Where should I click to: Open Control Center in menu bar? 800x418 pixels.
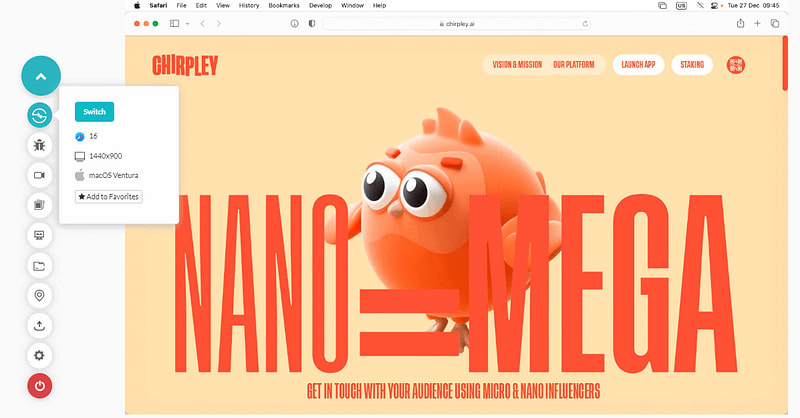click(x=714, y=6)
